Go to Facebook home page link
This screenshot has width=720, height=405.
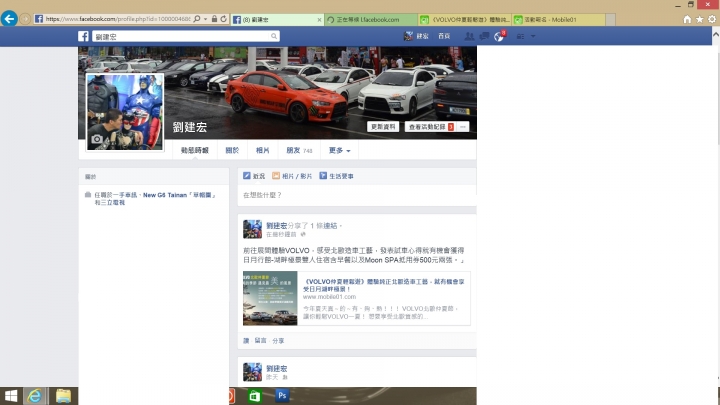point(444,36)
